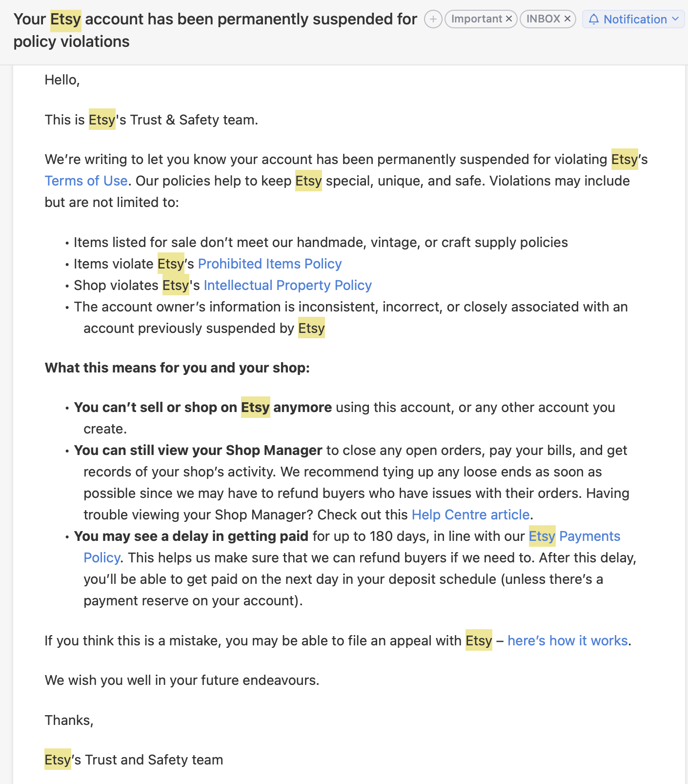Screen dimensions: 688x784
Task: Click the Important label chip text
Action: coord(476,19)
